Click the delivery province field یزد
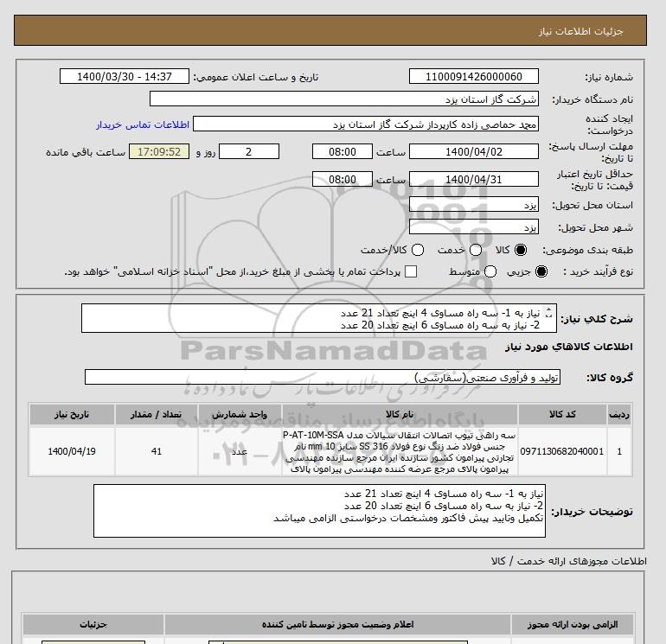This screenshot has height=644, width=666. 474,205
